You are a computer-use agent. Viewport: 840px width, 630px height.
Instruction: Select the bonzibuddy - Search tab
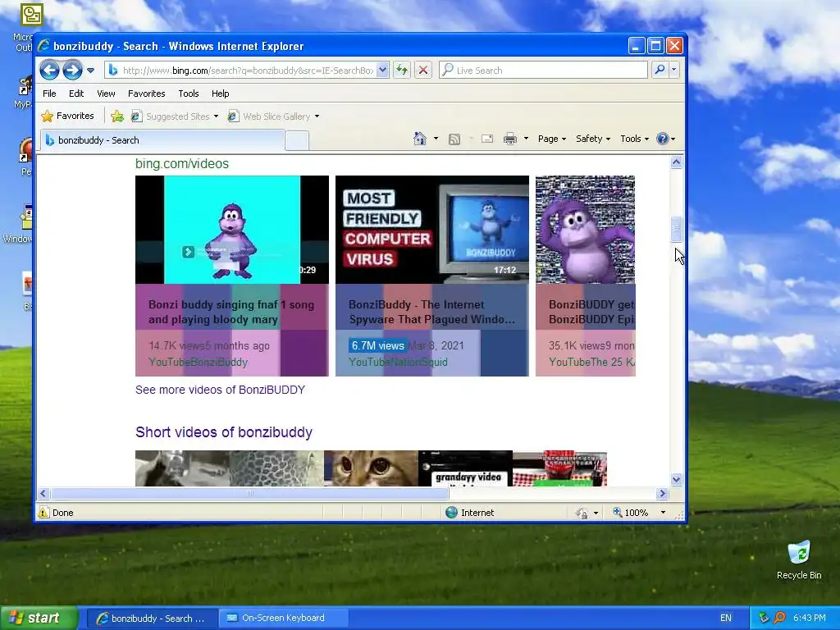(x=162, y=140)
